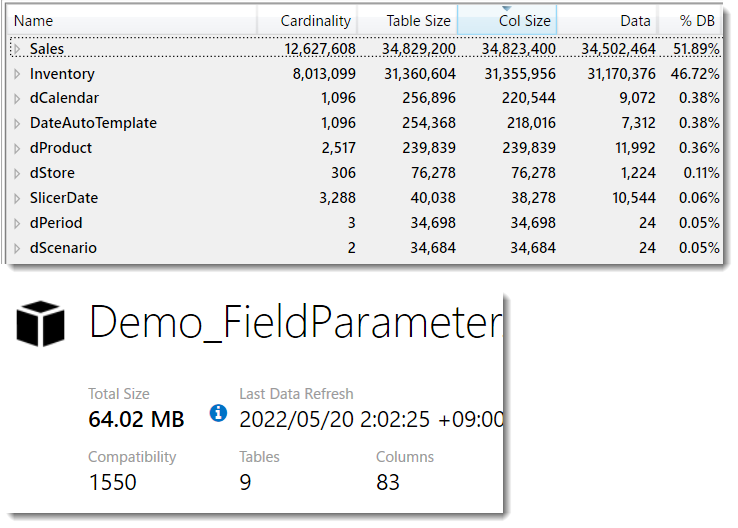The height and width of the screenshot is (528, 738).
Task: Click dStore data value 1,224
Action: (x=638, y=173)
